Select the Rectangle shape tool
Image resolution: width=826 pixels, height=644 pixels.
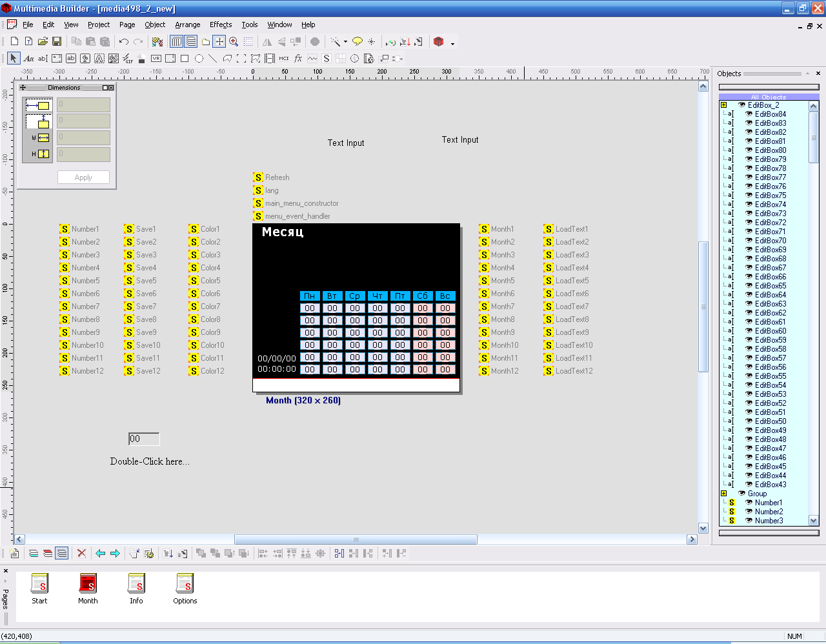(185, 58)
